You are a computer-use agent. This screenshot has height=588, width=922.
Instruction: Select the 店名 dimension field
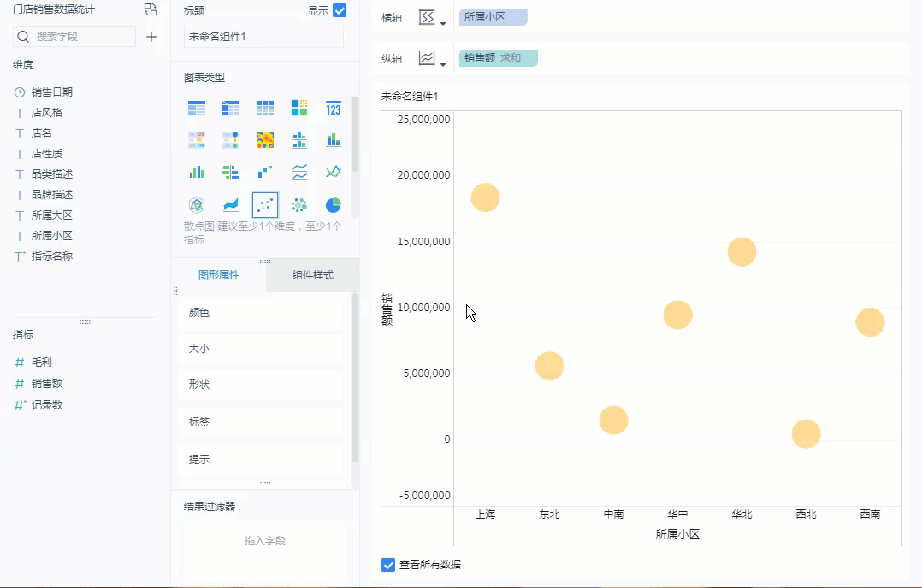click(x=42, y=133)
